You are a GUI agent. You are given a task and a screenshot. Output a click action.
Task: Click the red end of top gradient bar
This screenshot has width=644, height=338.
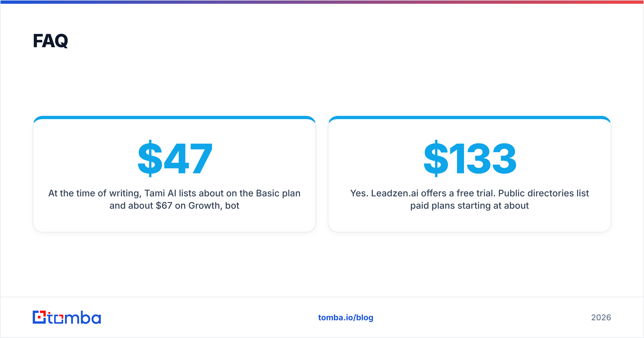point(628,2)
